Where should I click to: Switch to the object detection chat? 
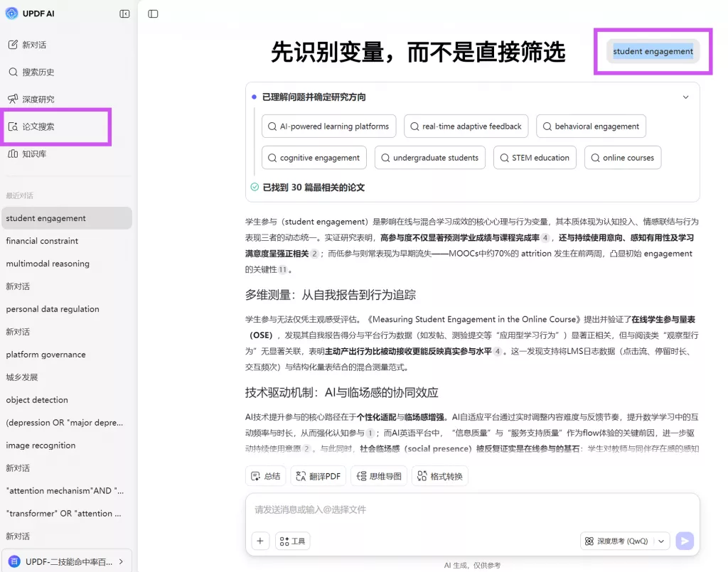[36, 399]
